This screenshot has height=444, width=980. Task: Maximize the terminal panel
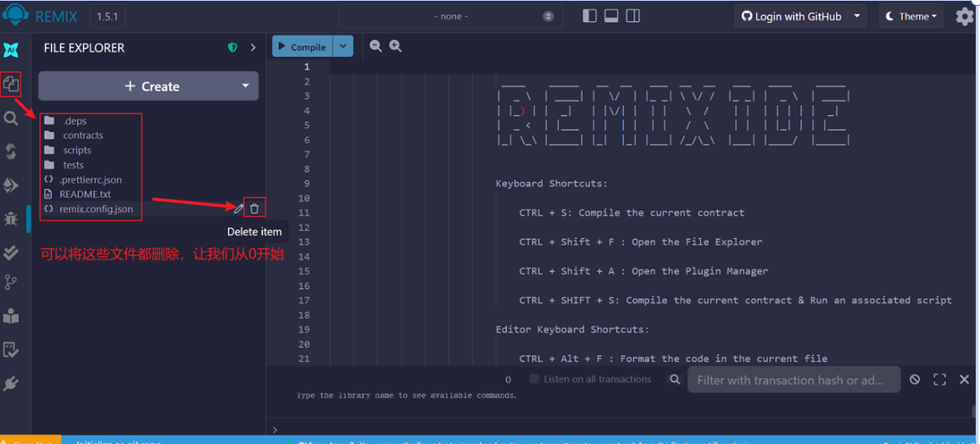[940, 379]
